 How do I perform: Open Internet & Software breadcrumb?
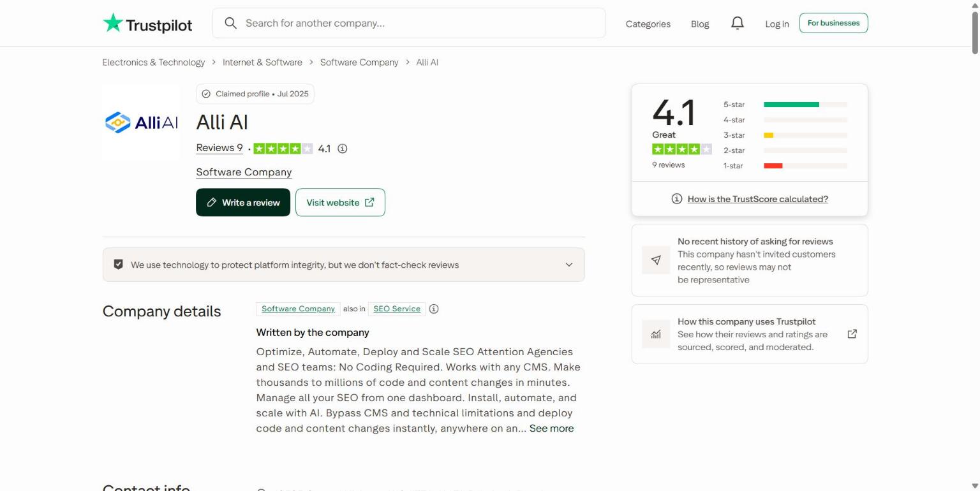(262, 62)
